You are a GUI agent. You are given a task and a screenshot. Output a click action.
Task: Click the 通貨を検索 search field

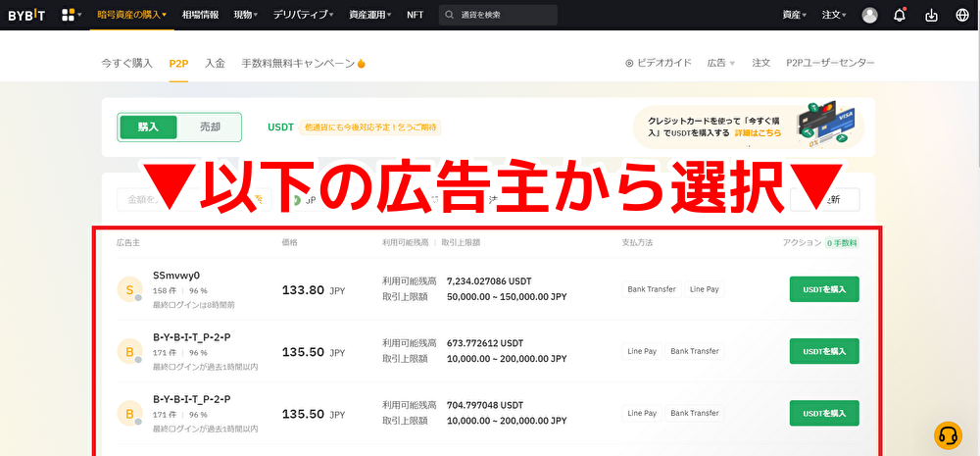[498, 15]
